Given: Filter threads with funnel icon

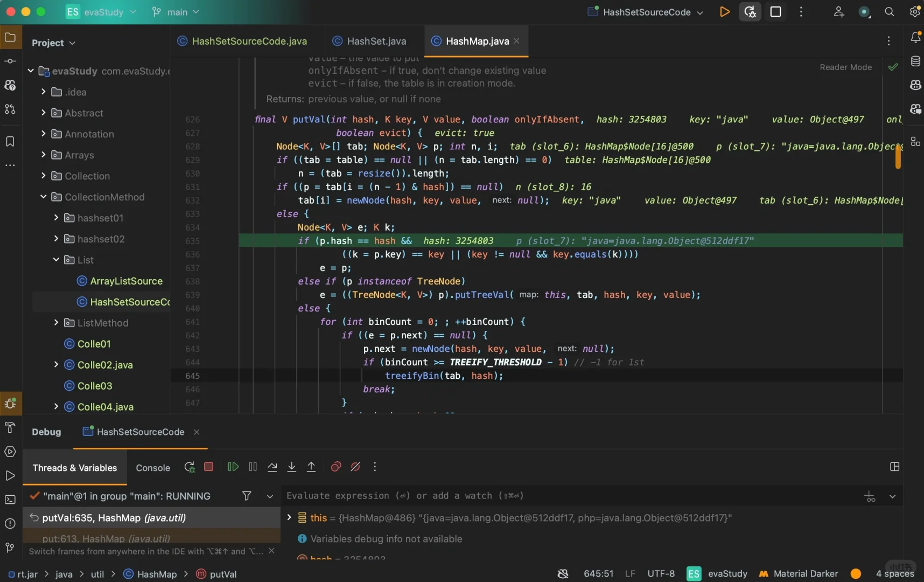Looking at the screenshot, I should tap(247, 496).
